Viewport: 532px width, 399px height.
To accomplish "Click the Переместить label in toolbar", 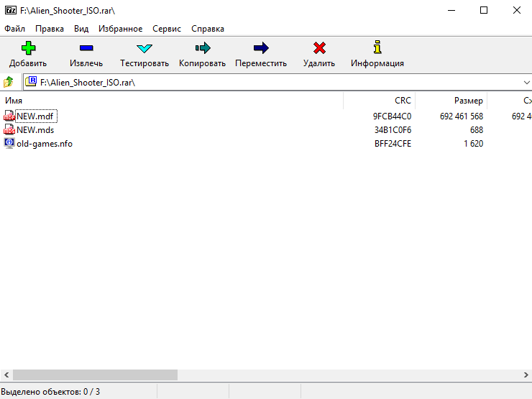I will pos(261,63).
